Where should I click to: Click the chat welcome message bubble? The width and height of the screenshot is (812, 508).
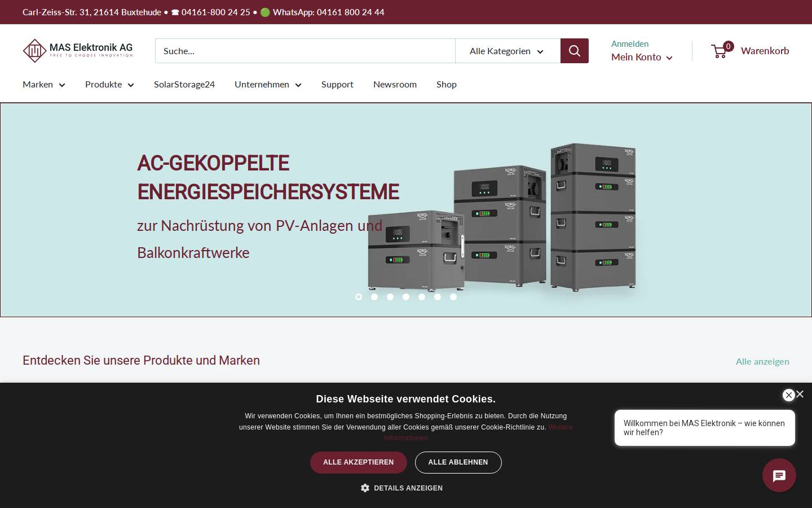(x=705, y=428)
